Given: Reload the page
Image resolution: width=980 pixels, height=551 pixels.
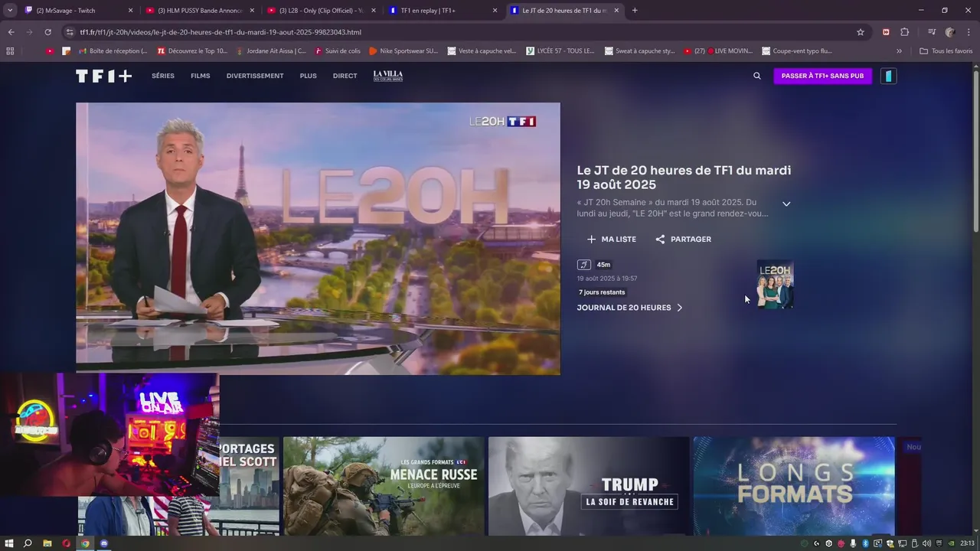Looking at the screenshot, I should click(x=47, y=32).
